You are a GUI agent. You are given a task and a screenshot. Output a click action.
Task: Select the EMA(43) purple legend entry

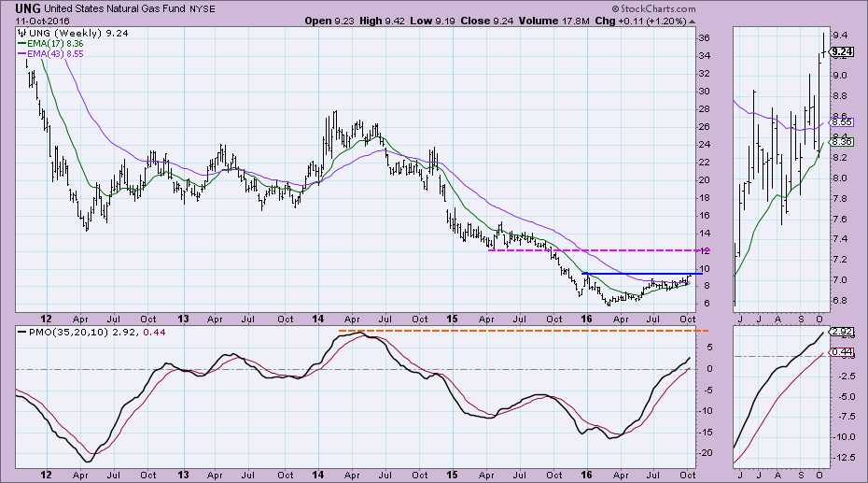click(58, 55)
